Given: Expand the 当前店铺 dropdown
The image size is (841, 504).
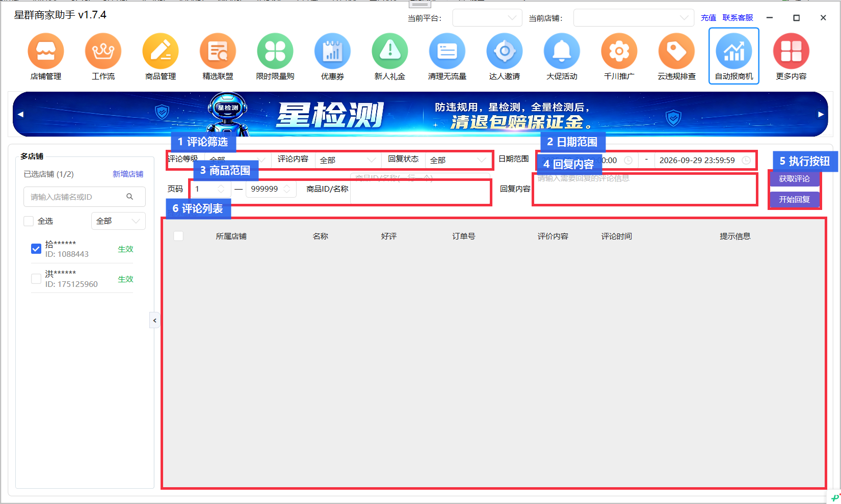Looking at the screenshot, I should [x=634, y=18].
